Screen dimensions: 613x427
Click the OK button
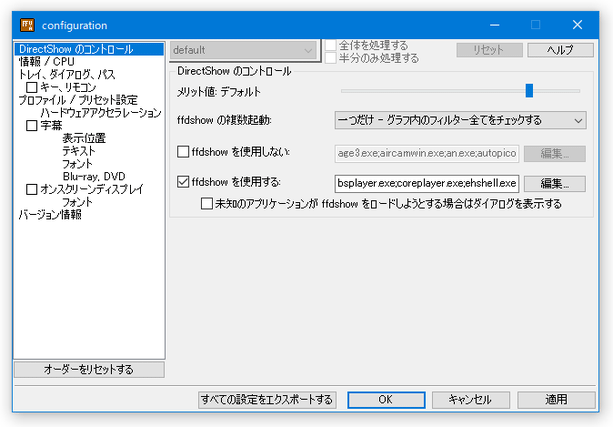click(x=386, y=400)
